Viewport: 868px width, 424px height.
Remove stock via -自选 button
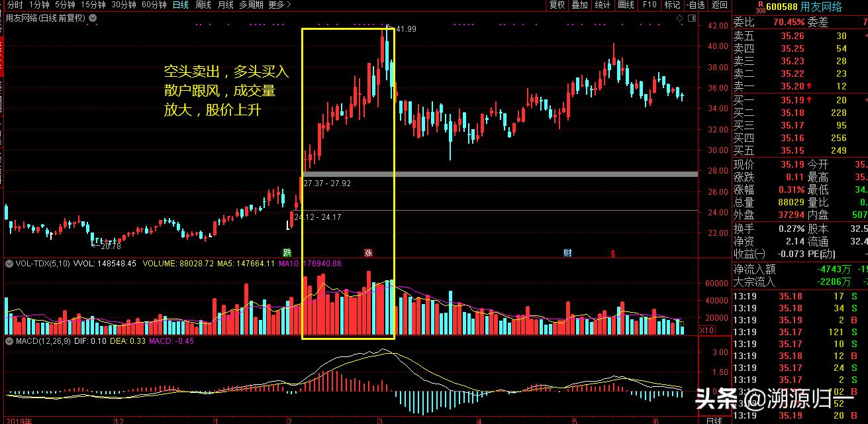[x=695, y=5]
